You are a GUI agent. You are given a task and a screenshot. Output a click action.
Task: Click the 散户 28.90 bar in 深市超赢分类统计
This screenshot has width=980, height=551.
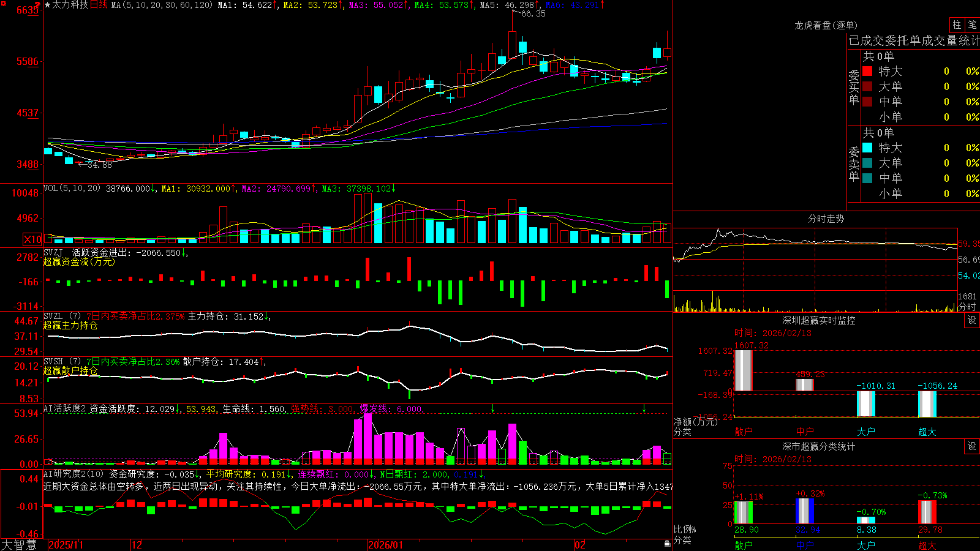coord(743,512)
